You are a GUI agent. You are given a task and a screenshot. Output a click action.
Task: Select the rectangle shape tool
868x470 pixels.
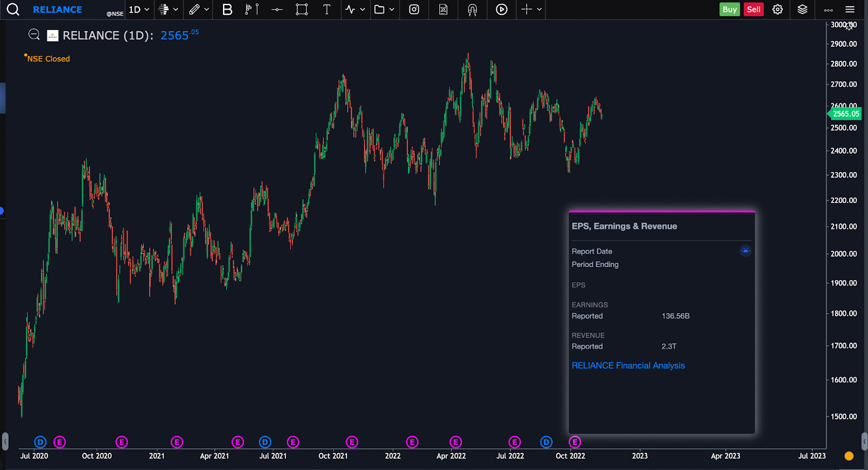[x=302, y=9]
